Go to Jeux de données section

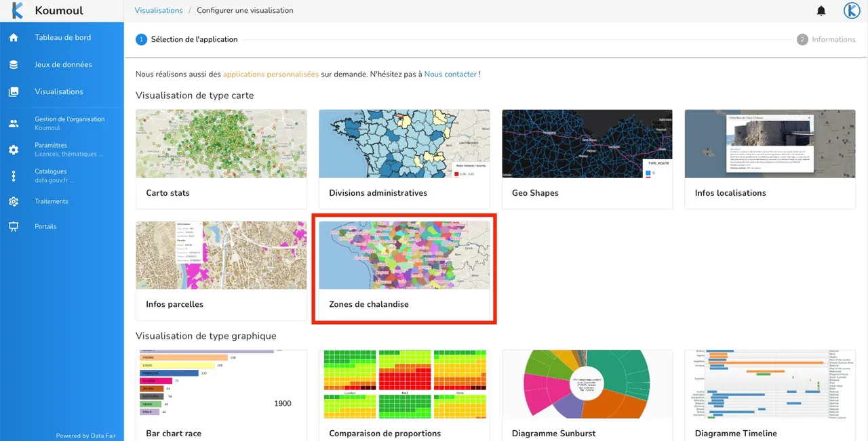pos(62,65)
